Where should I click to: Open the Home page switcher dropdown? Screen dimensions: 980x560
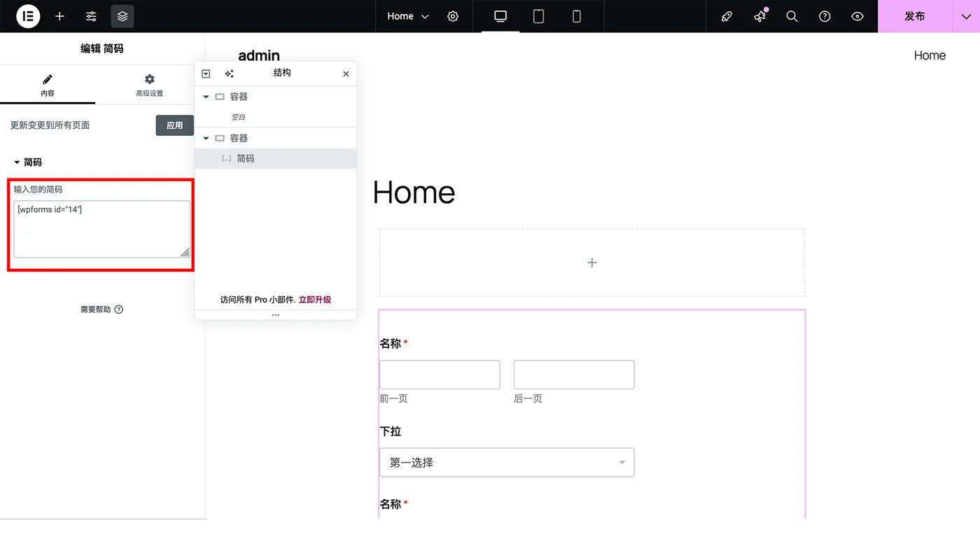(407, 15)
